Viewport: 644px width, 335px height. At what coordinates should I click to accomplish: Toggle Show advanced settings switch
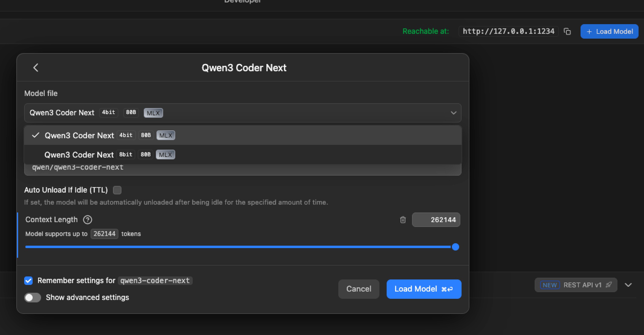tap(33, 298)
